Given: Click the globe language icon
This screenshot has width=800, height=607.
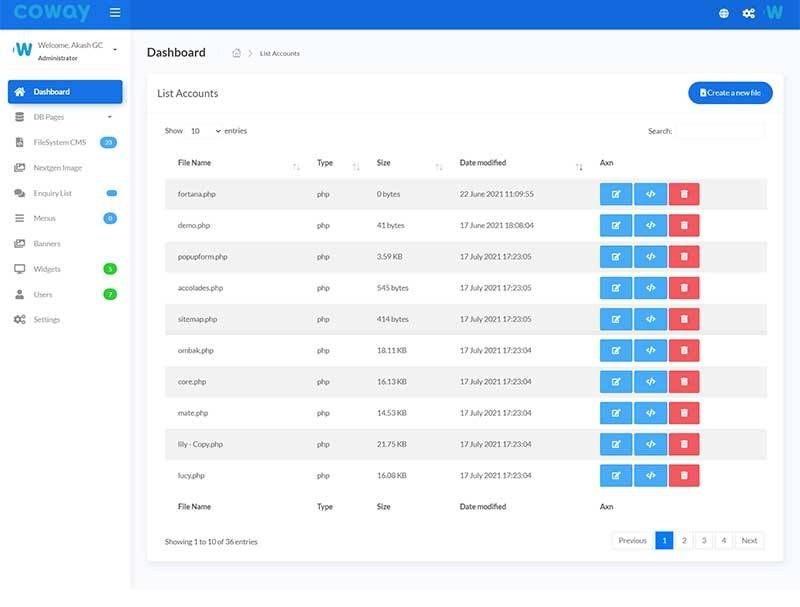Looking at the screenshot, I should pos(724,13).
